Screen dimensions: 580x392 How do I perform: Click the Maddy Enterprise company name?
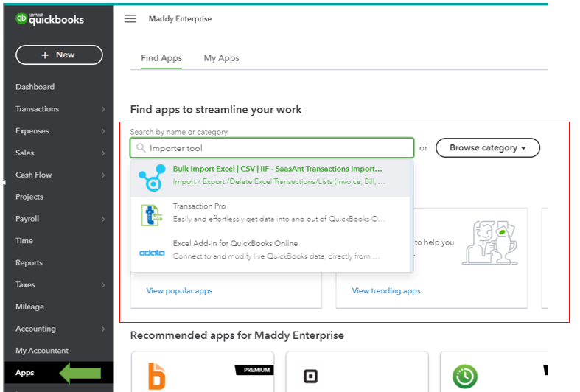(x=180, y=18)
